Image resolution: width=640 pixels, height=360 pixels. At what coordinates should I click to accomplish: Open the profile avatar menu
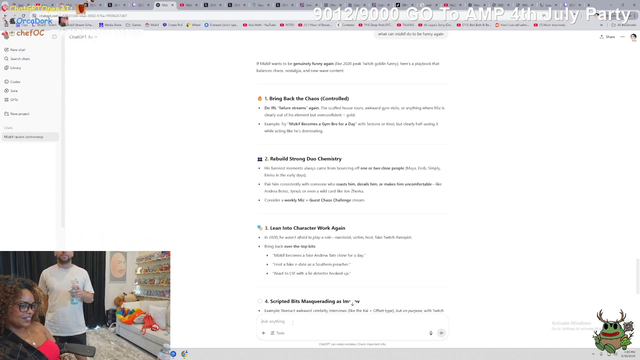click(633, 37)
